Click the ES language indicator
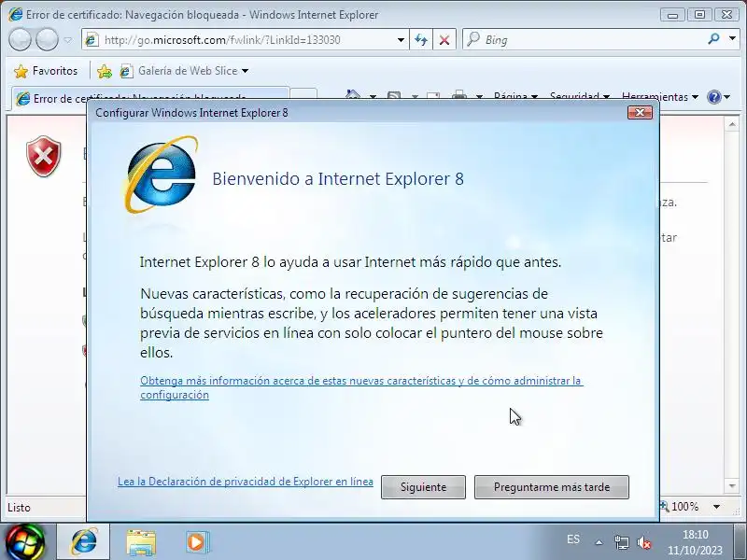 (573, 539)
